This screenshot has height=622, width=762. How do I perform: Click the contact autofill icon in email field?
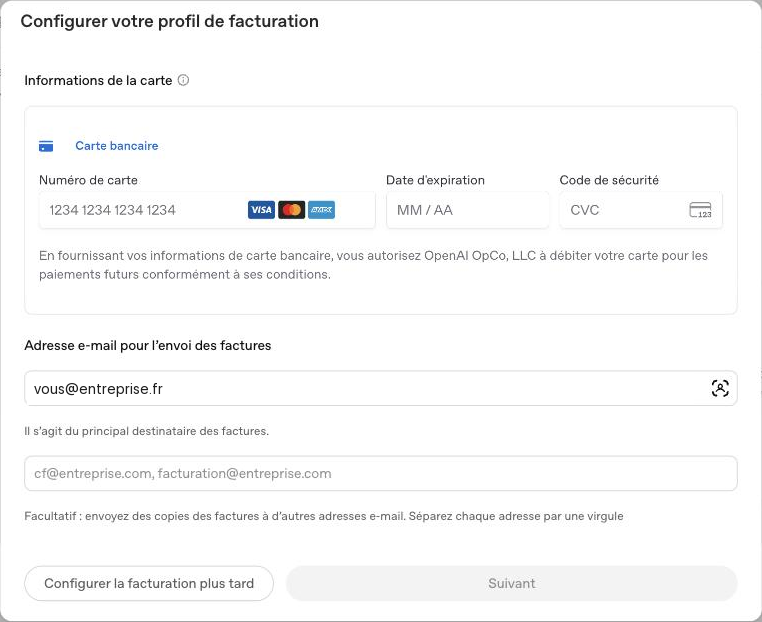point(720,388)
